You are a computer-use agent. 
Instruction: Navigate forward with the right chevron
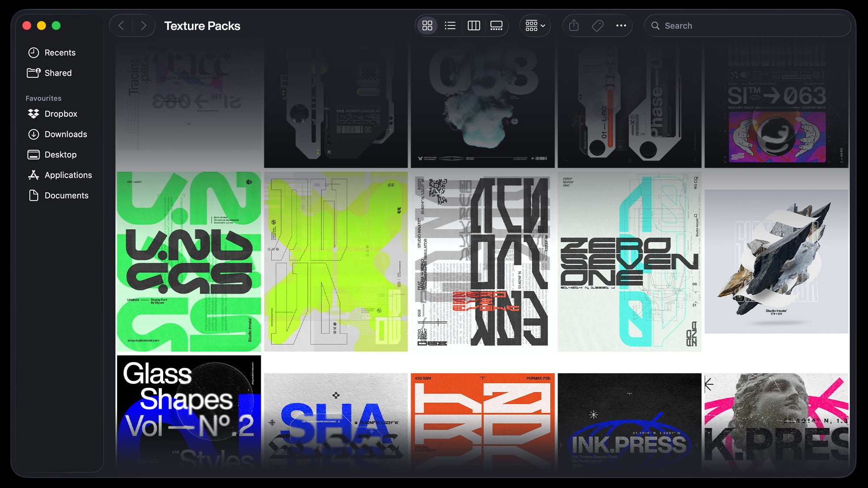point(144,25)
